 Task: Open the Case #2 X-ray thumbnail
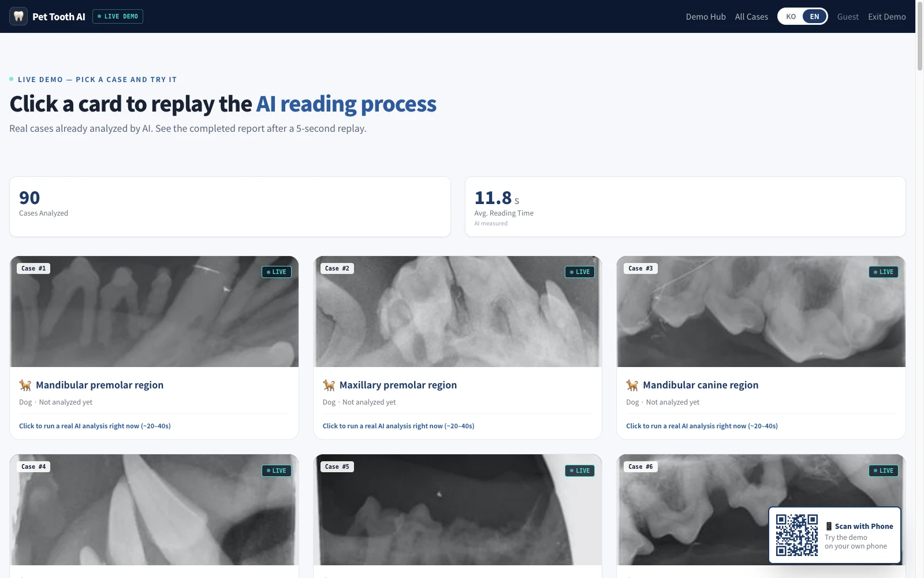(x=457, y=312)
